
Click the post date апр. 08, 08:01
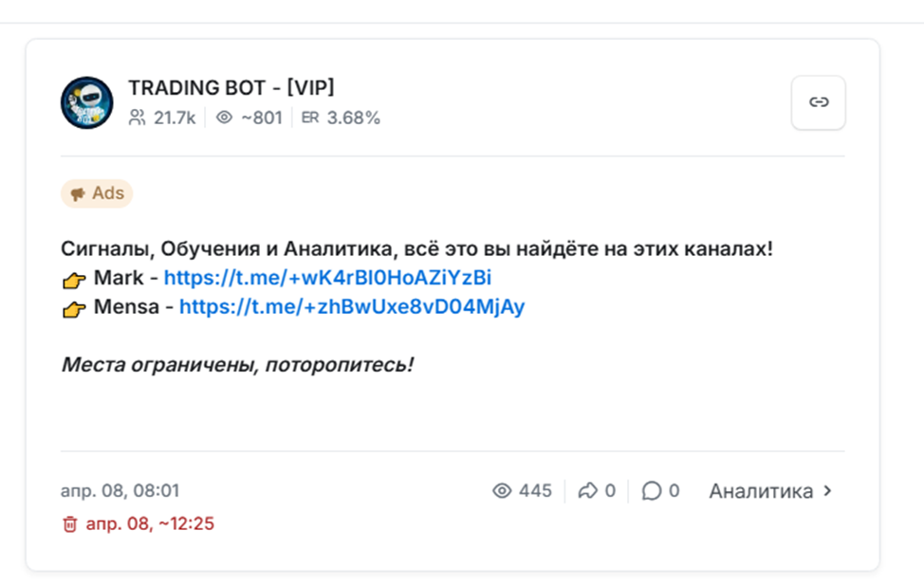(x=120, y=490)
